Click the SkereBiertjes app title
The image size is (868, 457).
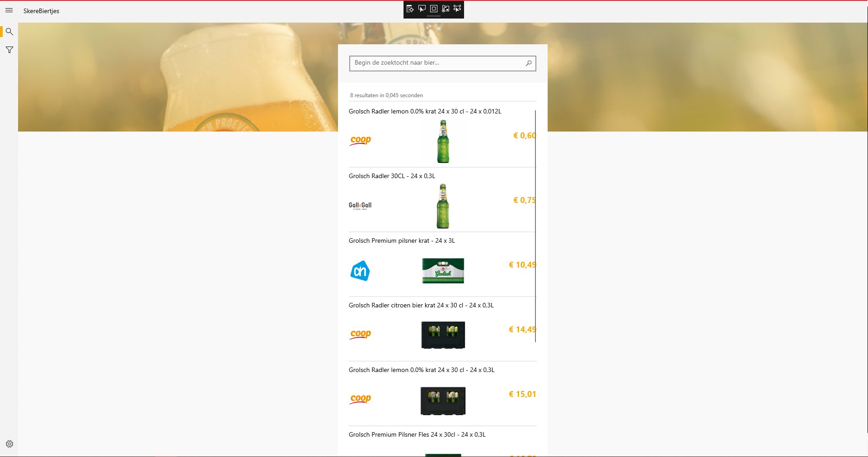41,11
